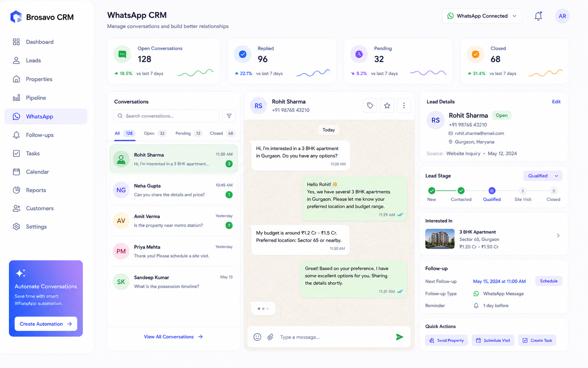Click the Schedule follow-up button
Image resolution: width=588 pixels, height=368 pixels.
[549, 281]
